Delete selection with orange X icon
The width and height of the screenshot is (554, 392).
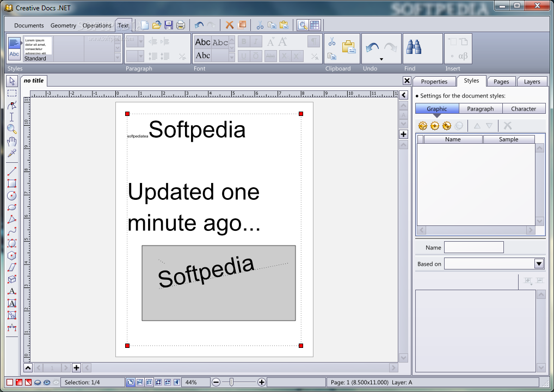230,24
